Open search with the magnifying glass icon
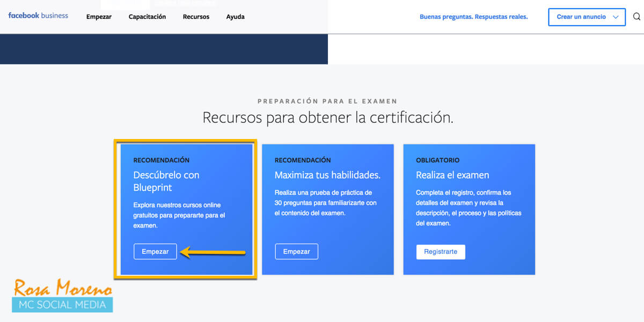This screenshot has width=644, height=322. coord(636,17)
